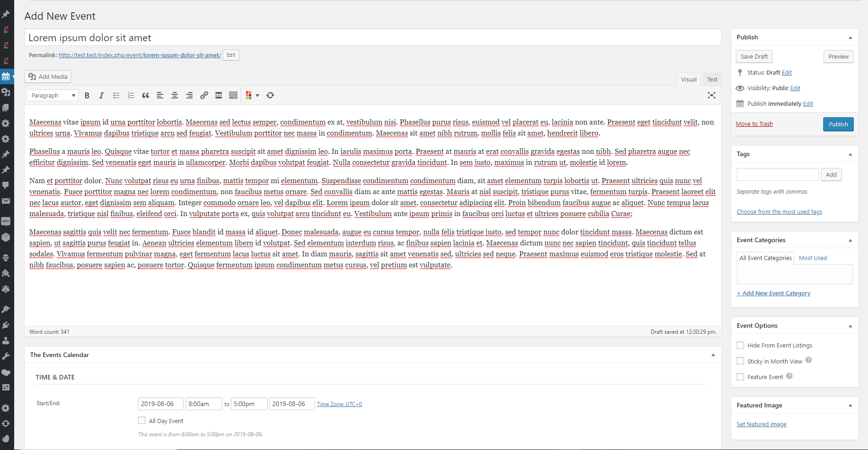Collapse The Events Calendar metabox
868x450 pixels.
click(x=713, y=355)
